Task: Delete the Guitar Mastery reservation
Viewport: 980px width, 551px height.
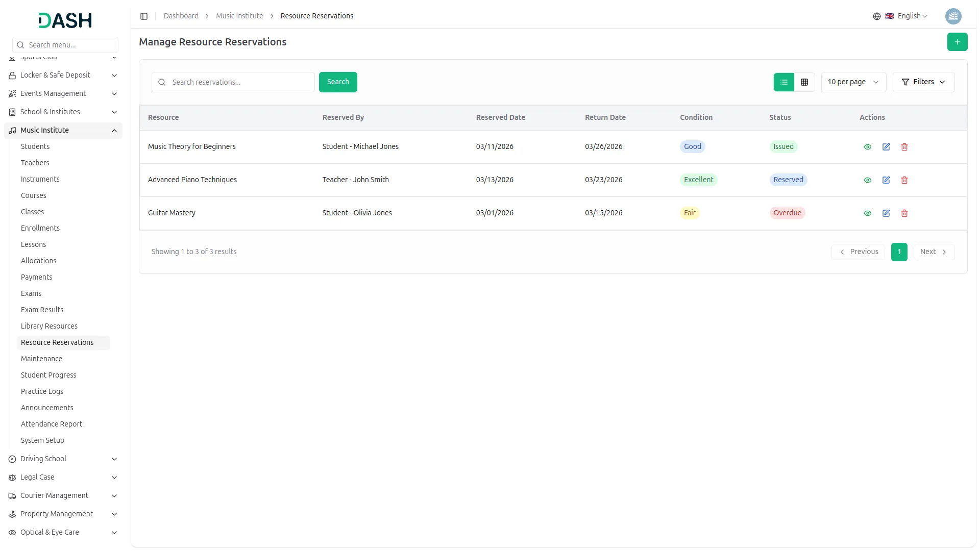Action: click(904, 213)
